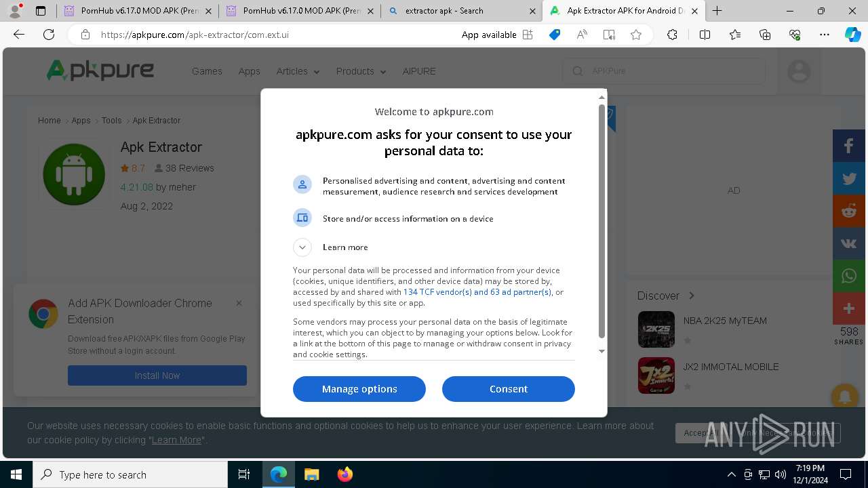The width and height of the screenshot is (868, 488).
Task: Open Task View on taskbar
Action: pos(244,474)
